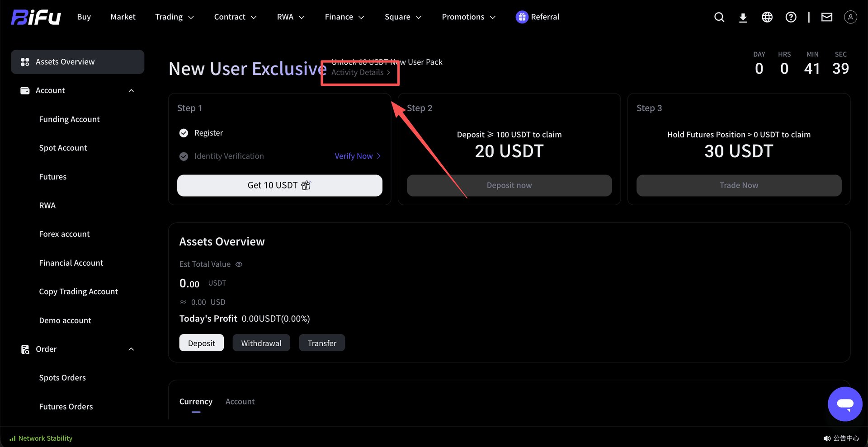Switch to the Currency tab
The width and height of the screenshot is (868, 447).
click(x=196, y=401)
